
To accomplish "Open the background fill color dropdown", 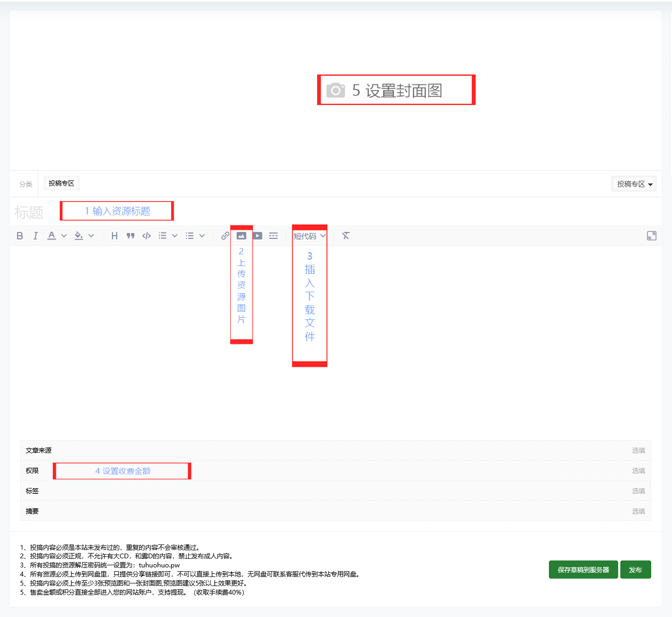I will coord(91,236).
